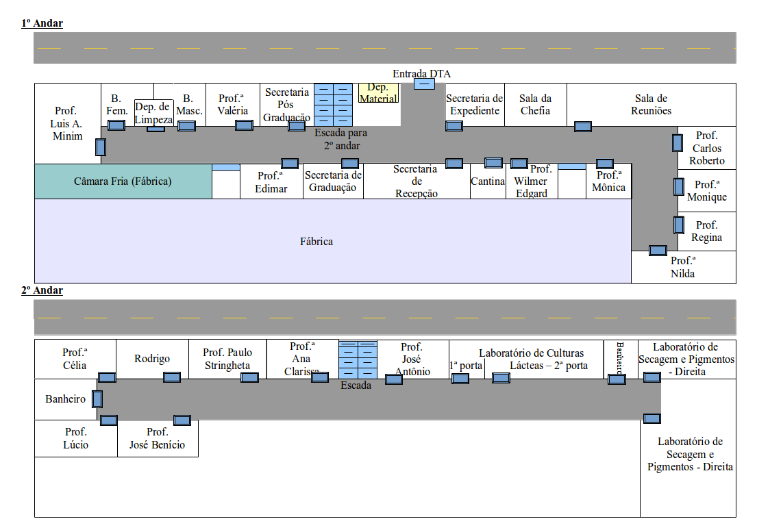Click the 1º Andar heading
The image size is (757, 532).
pos(42,23)
